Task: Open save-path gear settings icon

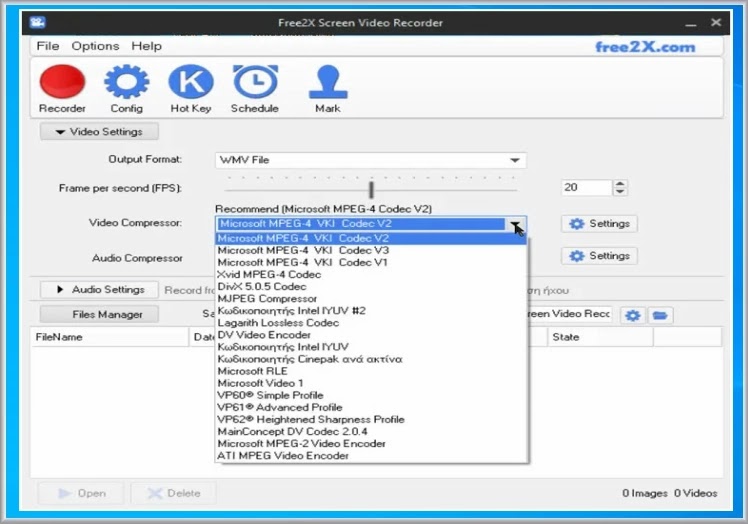Action: (x=633, y=315)
